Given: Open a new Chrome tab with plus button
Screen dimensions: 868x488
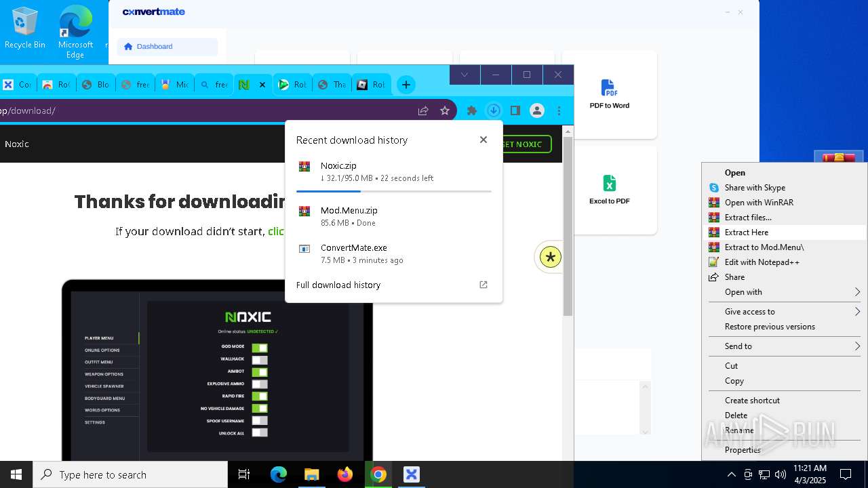Looking at the screenshot, I should [x=406, y=85].
